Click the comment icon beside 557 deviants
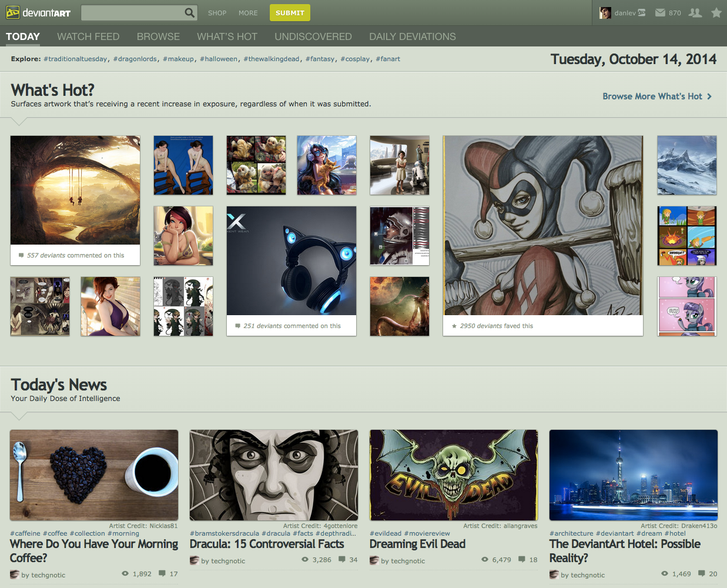 pos(21,255)
